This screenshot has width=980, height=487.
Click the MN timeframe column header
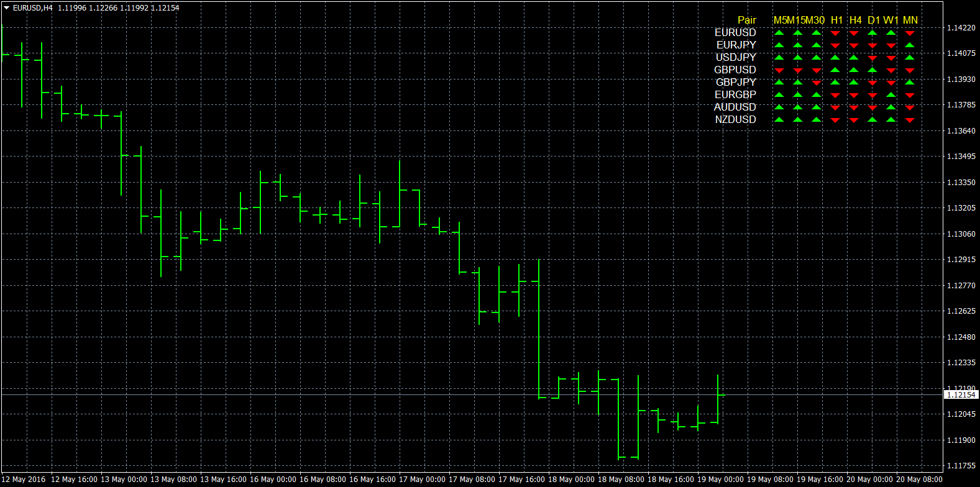(x=910, y=20)
